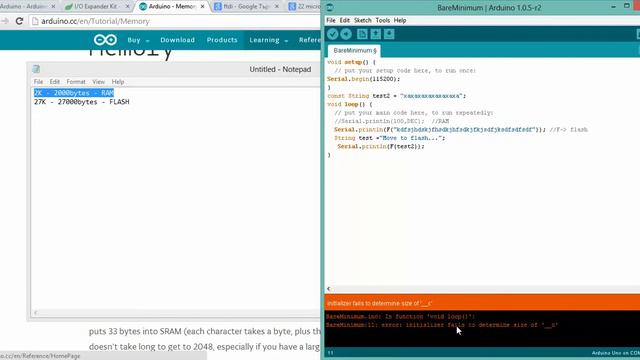This screenshot has height=360, width=640.
Task: Open Help menu in Notepad
Action: pos(118,82)
